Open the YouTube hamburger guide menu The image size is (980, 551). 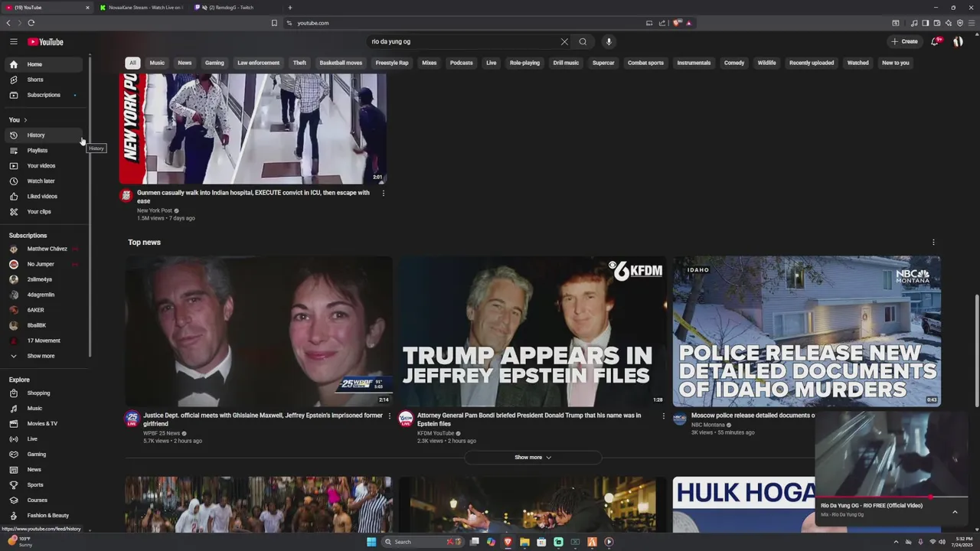point(13,41)
